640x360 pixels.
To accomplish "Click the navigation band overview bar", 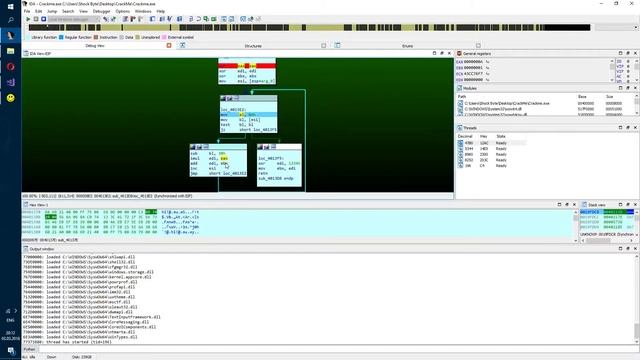I will coord(309,27).
